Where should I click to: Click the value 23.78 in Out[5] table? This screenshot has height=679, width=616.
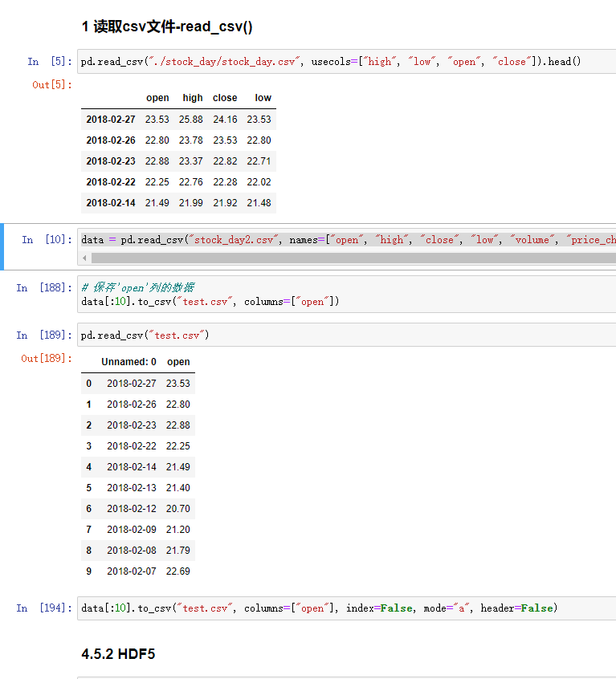pos(191,140)
